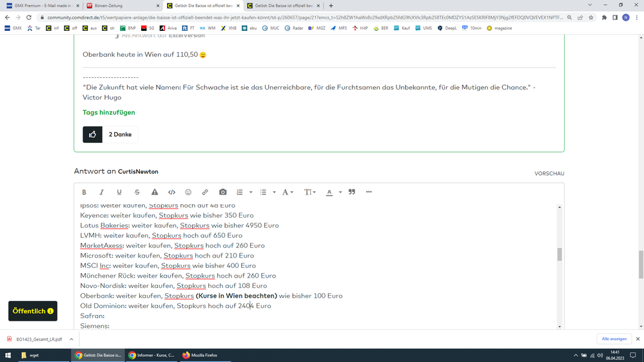Toggle underline formatting in editor

tap(119, 192)
